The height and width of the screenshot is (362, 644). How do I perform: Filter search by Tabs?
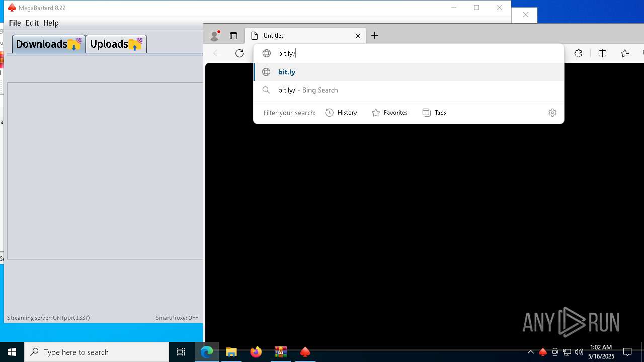[434, 113]
